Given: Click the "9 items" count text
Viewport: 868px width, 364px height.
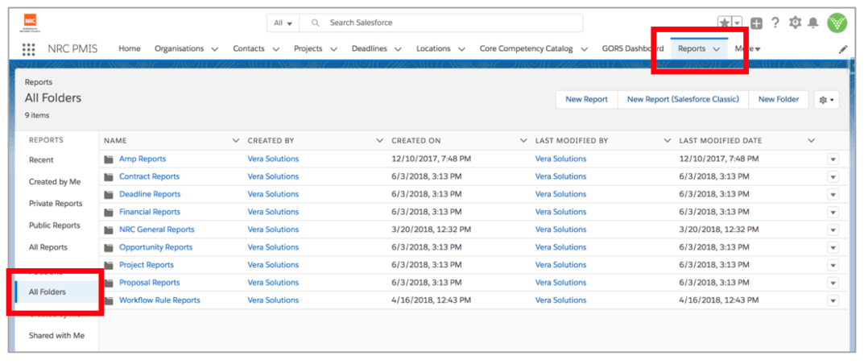Looking at the screenshot, I should tap(37, 116).
